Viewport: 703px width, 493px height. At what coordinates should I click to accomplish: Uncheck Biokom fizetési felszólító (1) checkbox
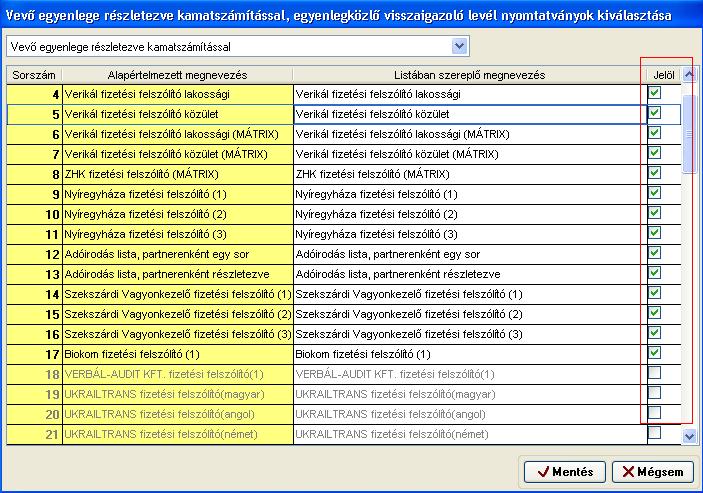tap(655, 353)
